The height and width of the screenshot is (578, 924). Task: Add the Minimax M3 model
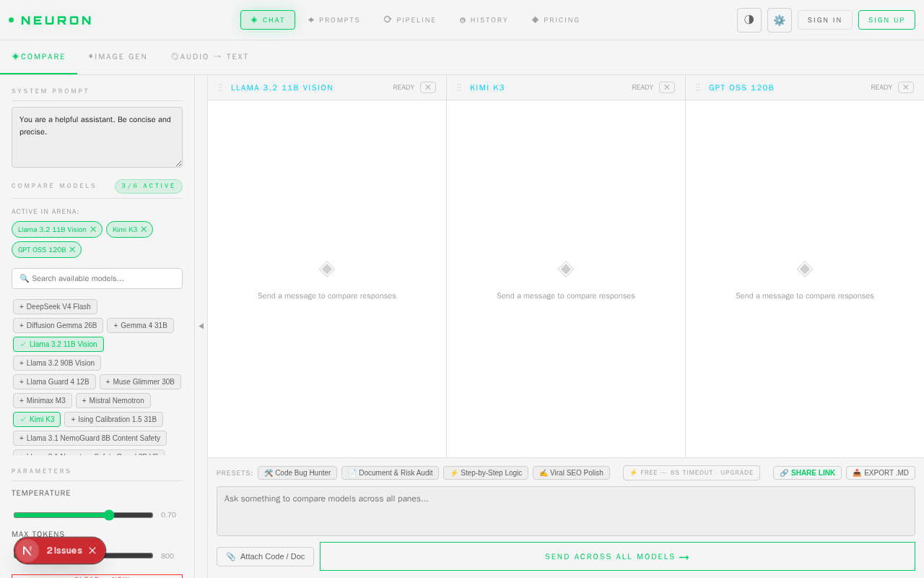coord(43,401)
